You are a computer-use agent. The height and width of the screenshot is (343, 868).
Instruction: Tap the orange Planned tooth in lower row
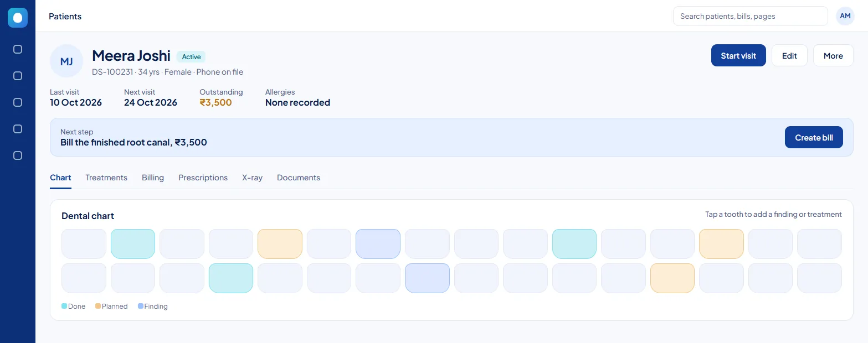pos(672,278)
